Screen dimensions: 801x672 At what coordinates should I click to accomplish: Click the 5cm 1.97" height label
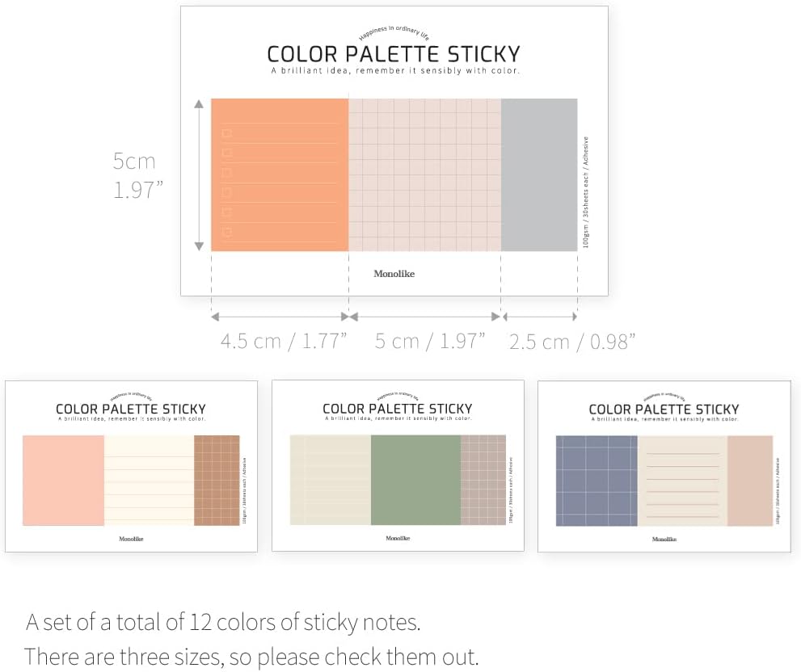point(137,175)
